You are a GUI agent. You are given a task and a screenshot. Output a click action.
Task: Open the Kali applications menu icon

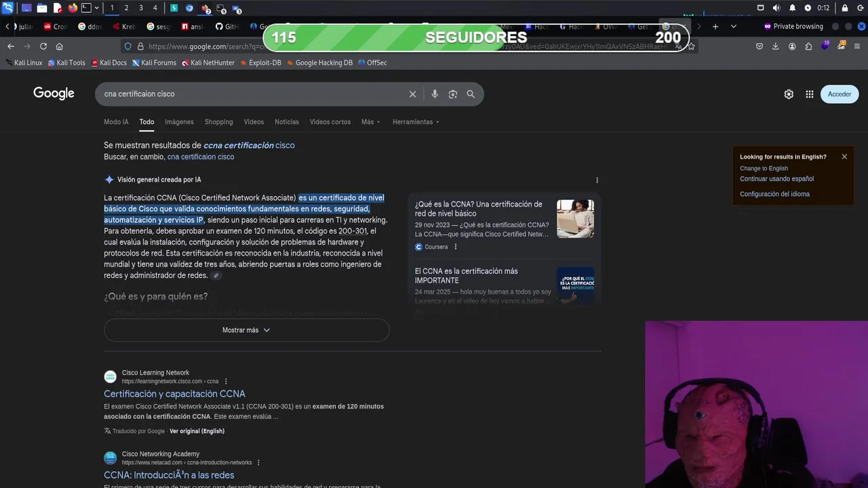(7, 8)
